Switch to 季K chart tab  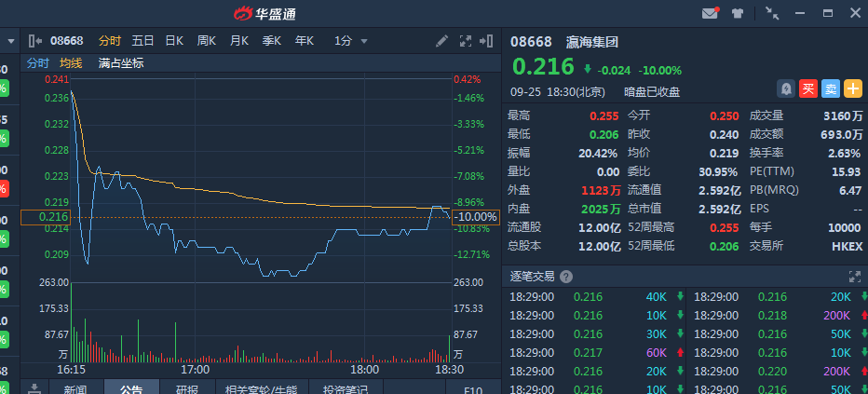pos(272,41)
